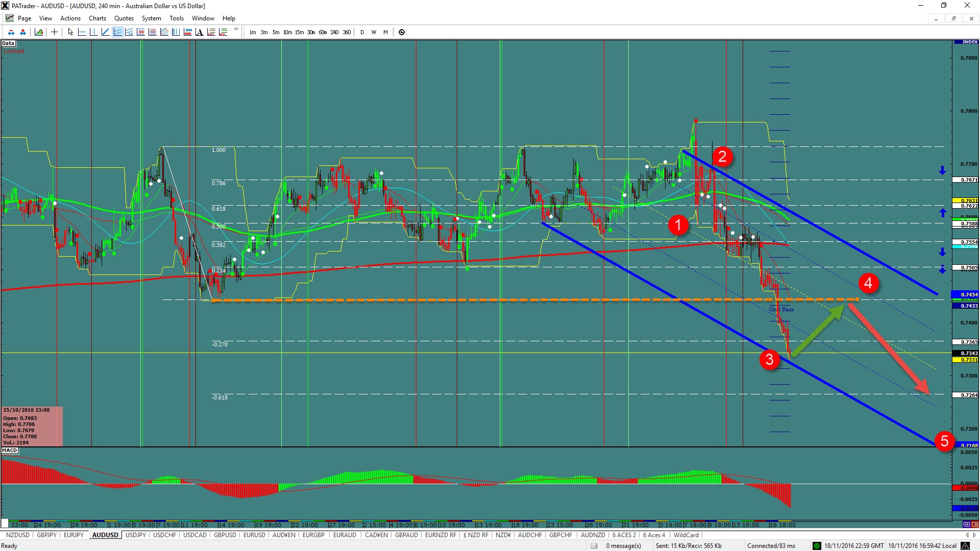This screenshot has width=980, height=551.
Task: Open the Tools menu
Action: click(177, 18)
